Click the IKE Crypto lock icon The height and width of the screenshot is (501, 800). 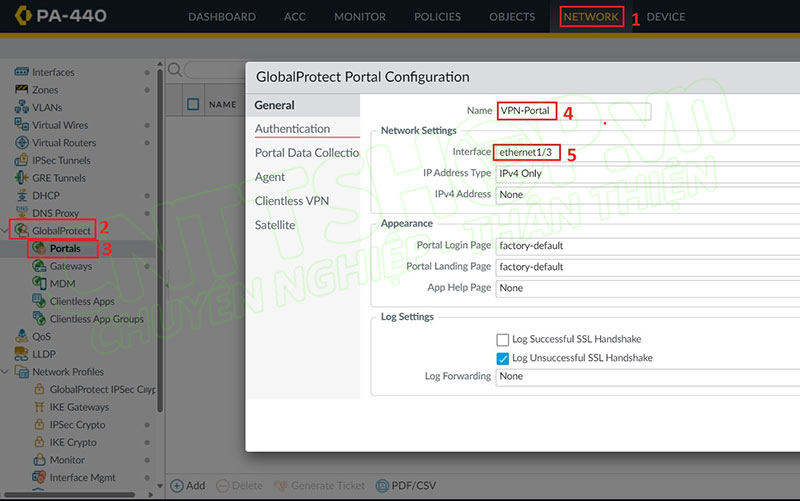[39, 442]
